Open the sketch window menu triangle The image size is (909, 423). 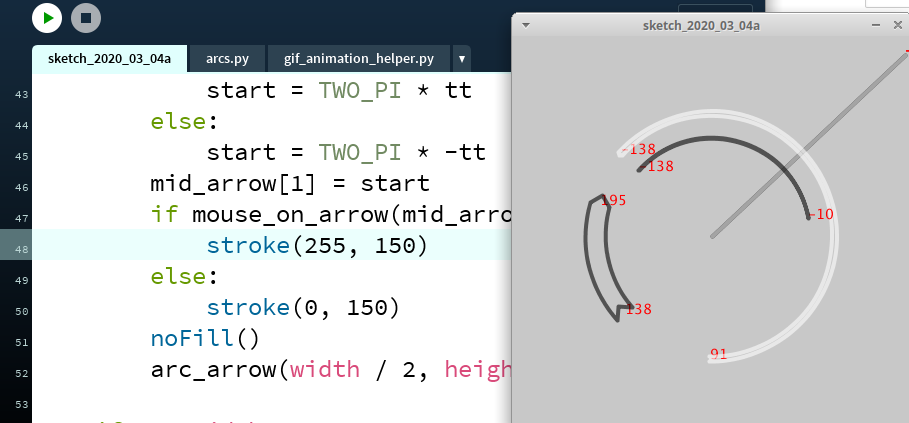tap(526, 24)
